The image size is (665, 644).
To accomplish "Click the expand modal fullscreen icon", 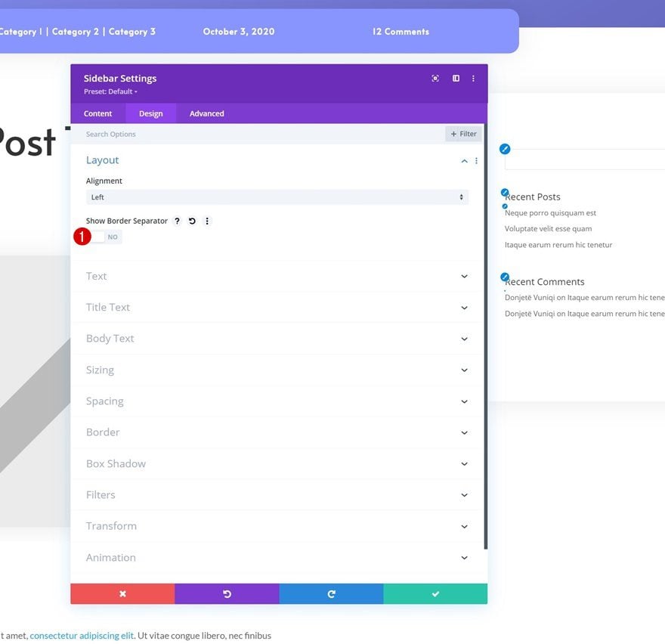I will [435, 79].
